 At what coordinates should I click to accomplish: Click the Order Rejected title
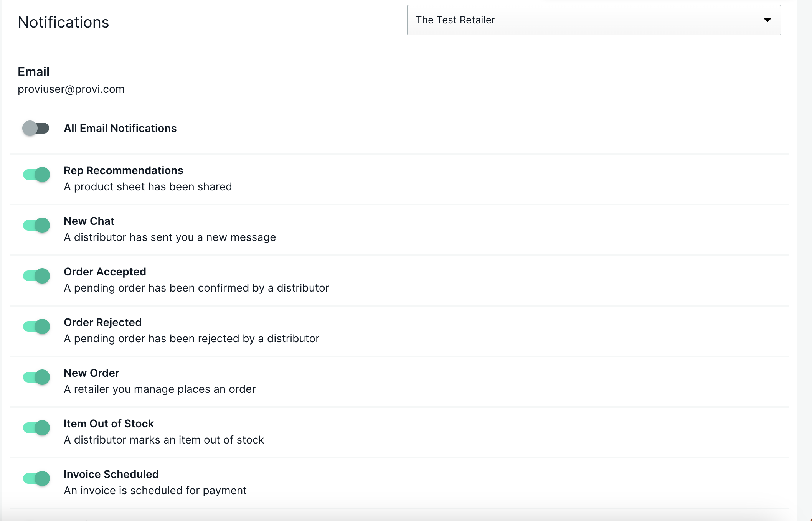pos(102,322)
